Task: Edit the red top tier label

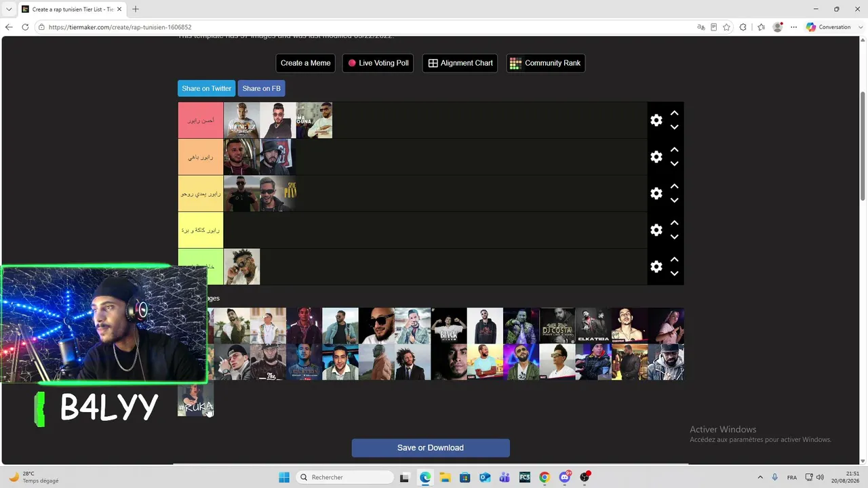Action: pos(201,120)
